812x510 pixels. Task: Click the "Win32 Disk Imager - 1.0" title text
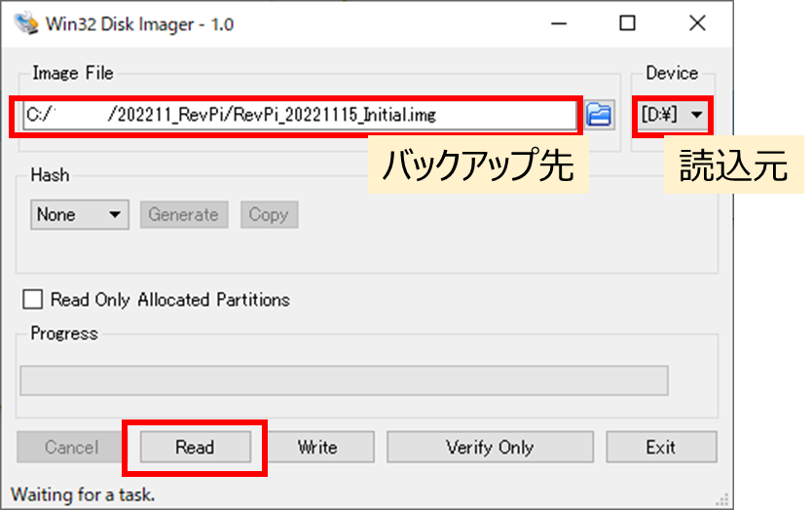click(140, 24)
